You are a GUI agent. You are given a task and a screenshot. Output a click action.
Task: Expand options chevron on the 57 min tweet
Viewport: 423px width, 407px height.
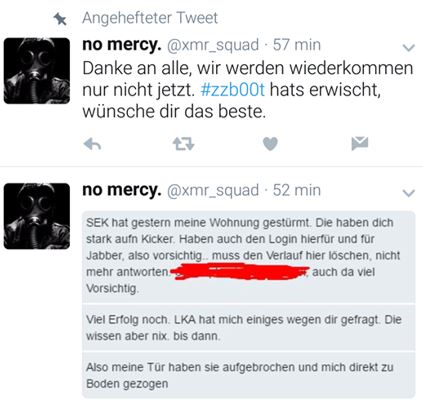pyautogui.click(x=409, y=48)
